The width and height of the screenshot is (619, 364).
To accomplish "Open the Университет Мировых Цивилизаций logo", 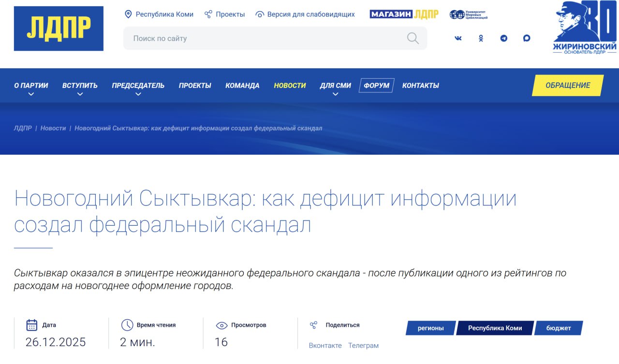I will click(469, 15).
